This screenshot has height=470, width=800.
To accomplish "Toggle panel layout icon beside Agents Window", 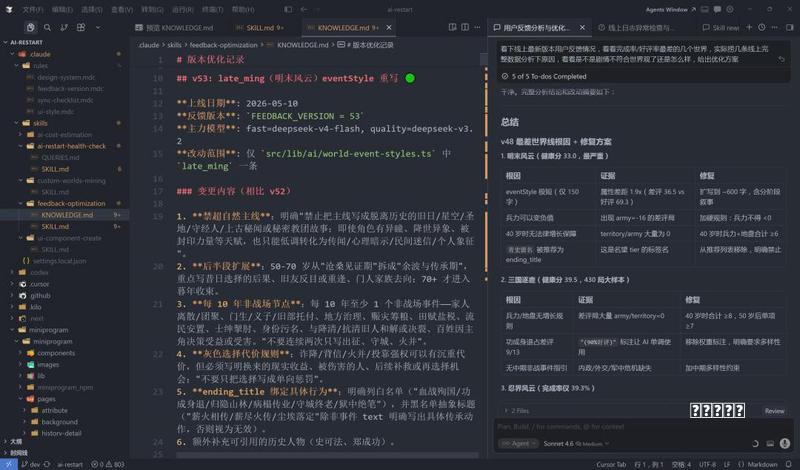I will (x=705, y=9).
